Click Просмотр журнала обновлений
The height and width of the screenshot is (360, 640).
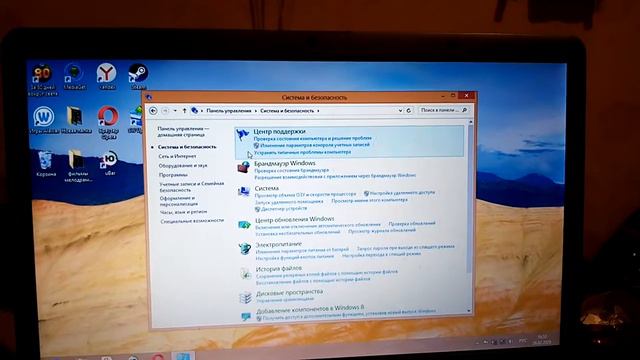point(382,231)
